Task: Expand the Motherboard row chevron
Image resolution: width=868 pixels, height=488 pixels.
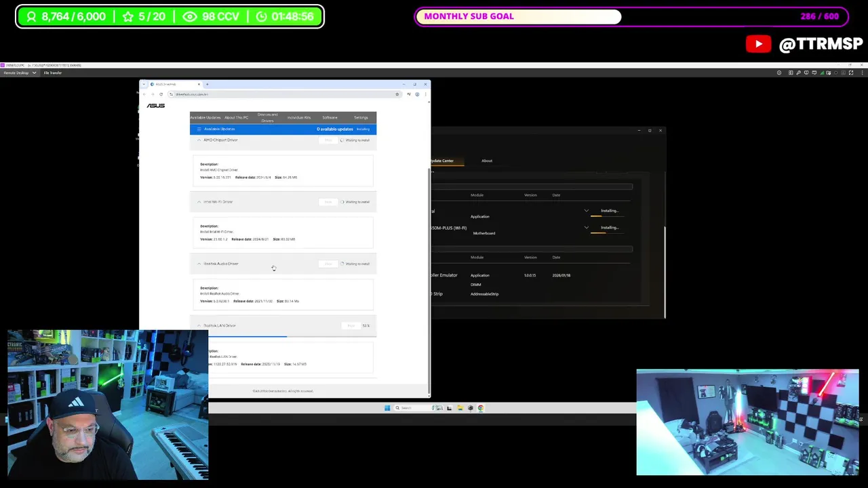Action: click(x=587, y=228)
